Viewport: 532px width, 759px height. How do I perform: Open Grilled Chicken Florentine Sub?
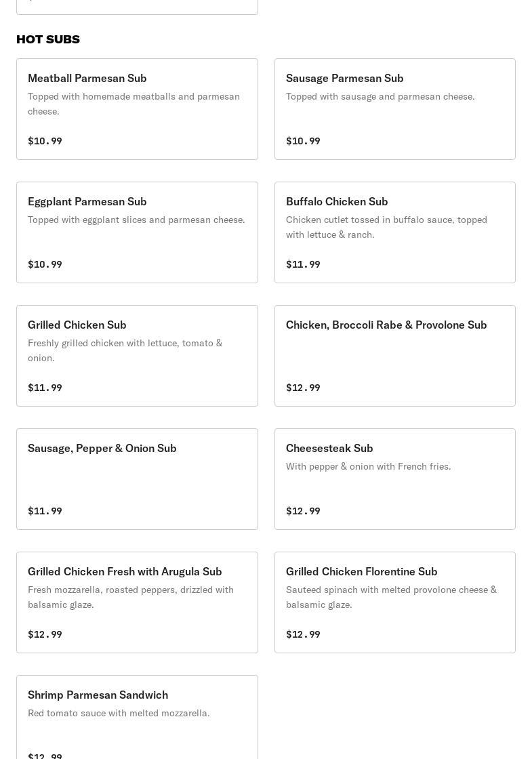tap(395, 602)
